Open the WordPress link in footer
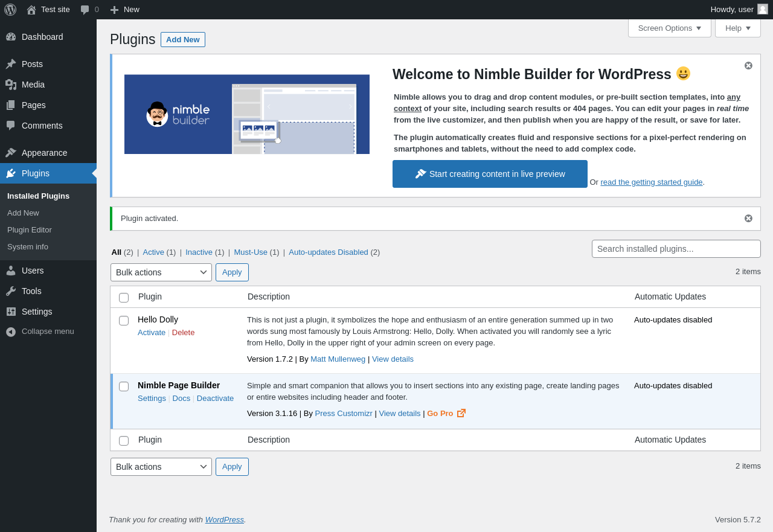Screen dimensions: 773x532 point(225,519)
